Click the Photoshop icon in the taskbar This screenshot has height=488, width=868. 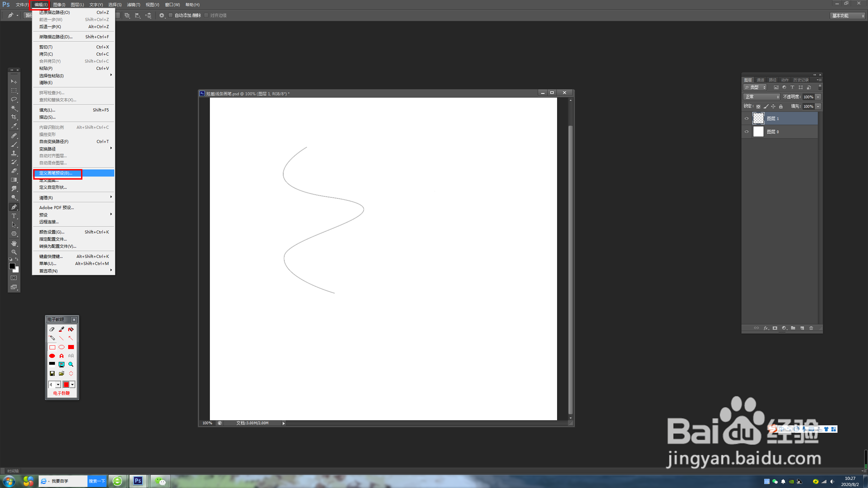138,481
